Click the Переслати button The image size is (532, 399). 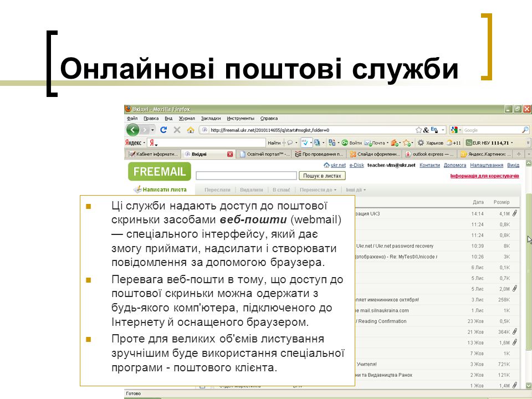[217, 190]
